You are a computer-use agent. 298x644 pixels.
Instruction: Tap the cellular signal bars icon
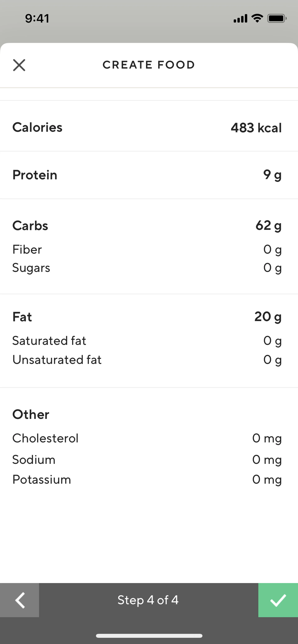240,18
